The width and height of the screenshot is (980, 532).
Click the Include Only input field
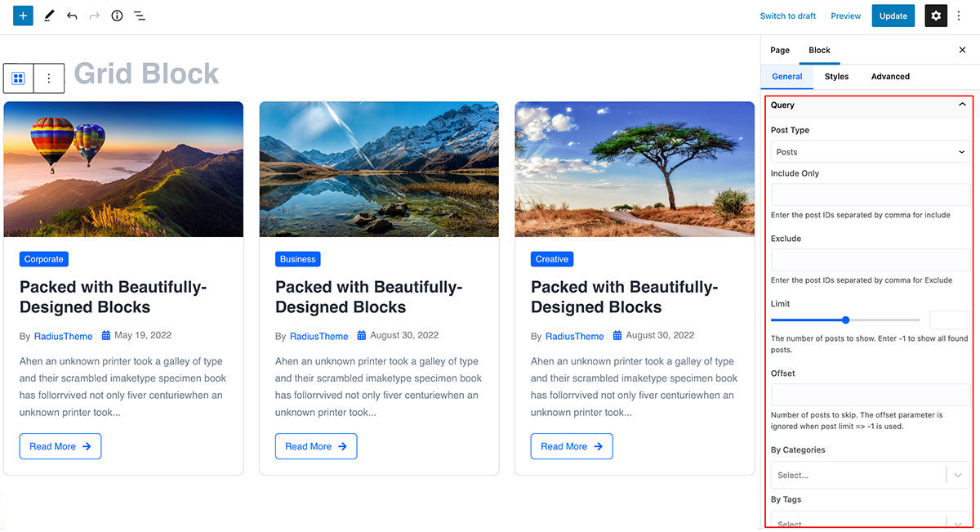pyautogui.click(x=871, y=194)
